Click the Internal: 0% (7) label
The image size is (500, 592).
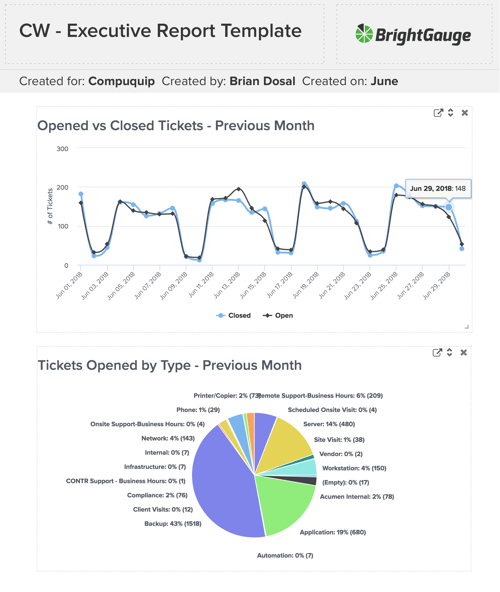click(x=167, y=453)
